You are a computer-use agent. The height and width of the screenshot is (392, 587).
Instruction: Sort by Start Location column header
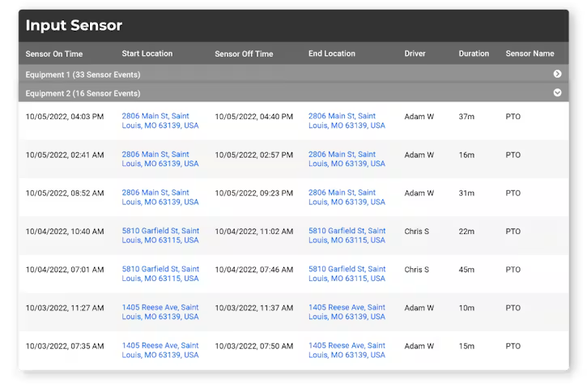(147, 53)
